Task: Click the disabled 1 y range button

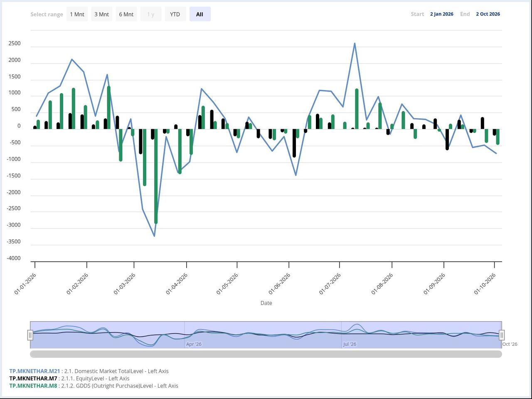Action: 150,14
